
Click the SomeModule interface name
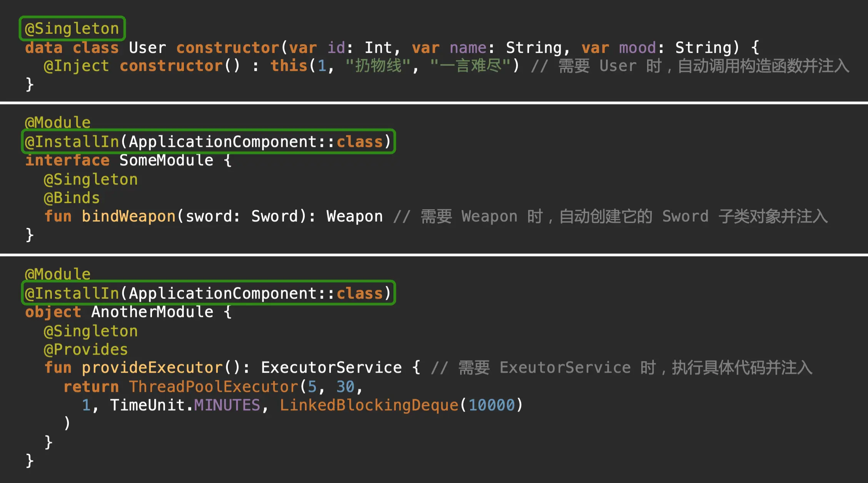click(x=166, y=160)
